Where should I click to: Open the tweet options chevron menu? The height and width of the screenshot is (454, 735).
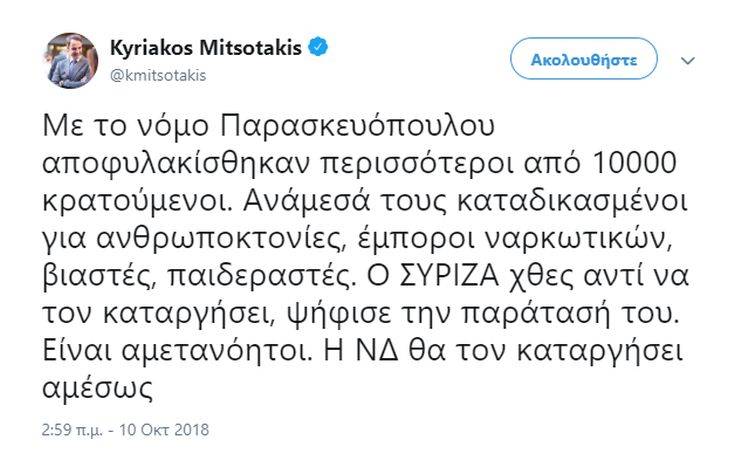(x=686, y=60)
